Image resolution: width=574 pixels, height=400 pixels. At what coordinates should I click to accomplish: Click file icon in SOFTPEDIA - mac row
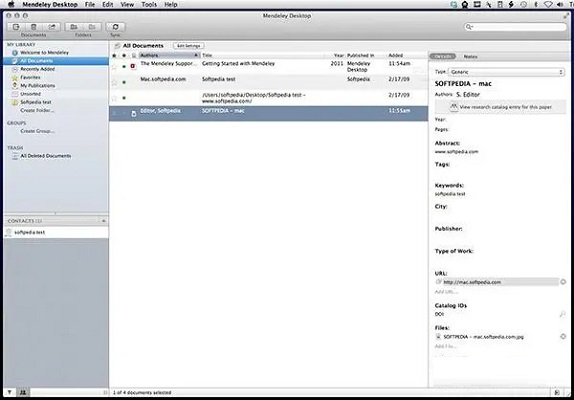pyautogui.click(x=134, y=114)
